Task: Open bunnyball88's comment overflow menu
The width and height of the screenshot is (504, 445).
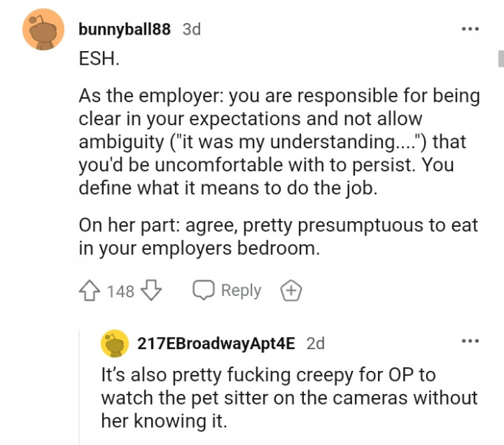Action: point(470,30)
